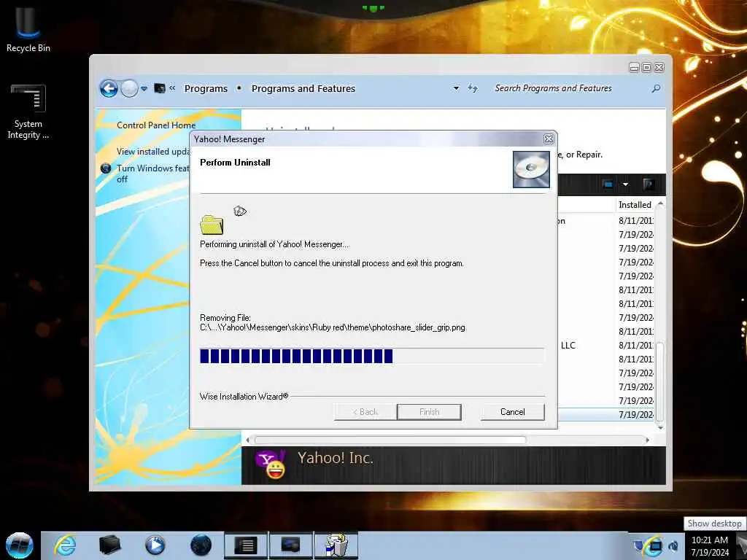The height and width of the screenshot is (560, 747).
Task: Sort by the Installed column header
Action: click(635, 205)
